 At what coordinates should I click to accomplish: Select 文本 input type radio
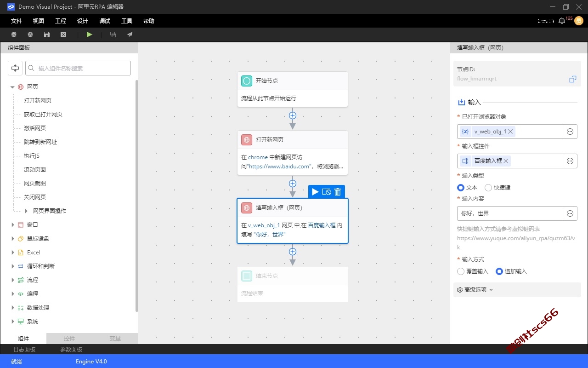tap(461, 188)
